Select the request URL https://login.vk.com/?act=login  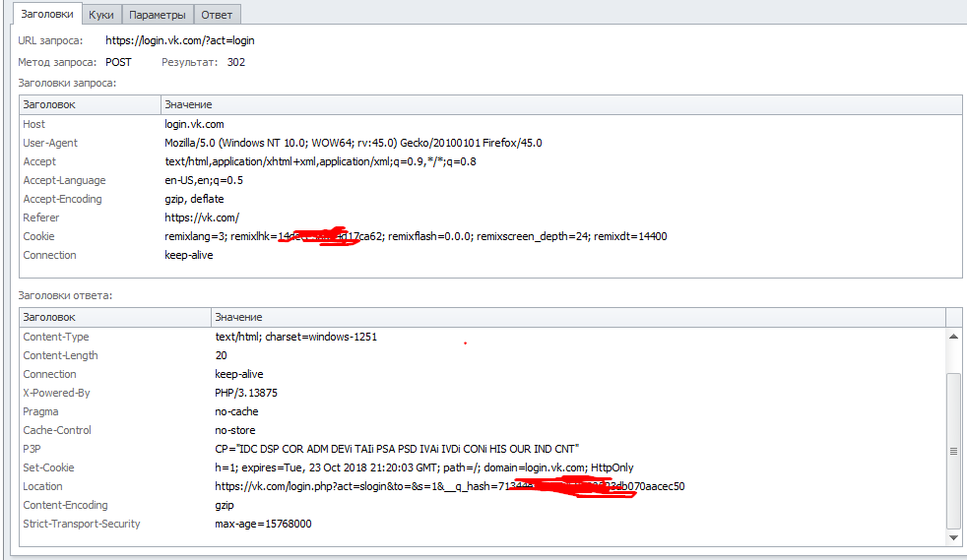coord(180,40)
